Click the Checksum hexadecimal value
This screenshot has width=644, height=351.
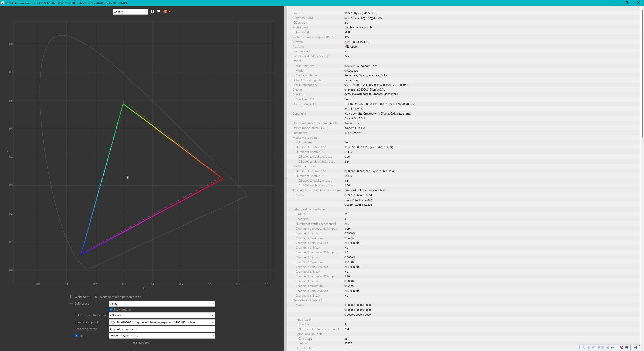tap(371, 94)
